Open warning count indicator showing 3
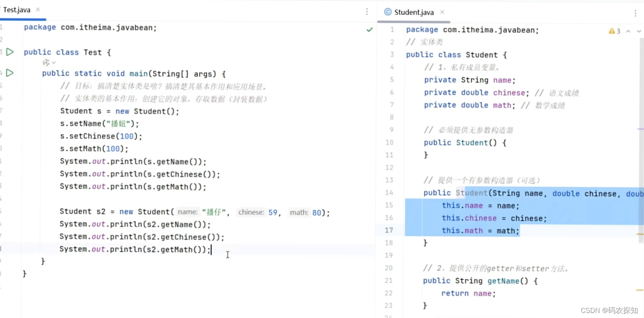This screenshot has height=318, width=644. pyautogui.click(x=615, y=31)
